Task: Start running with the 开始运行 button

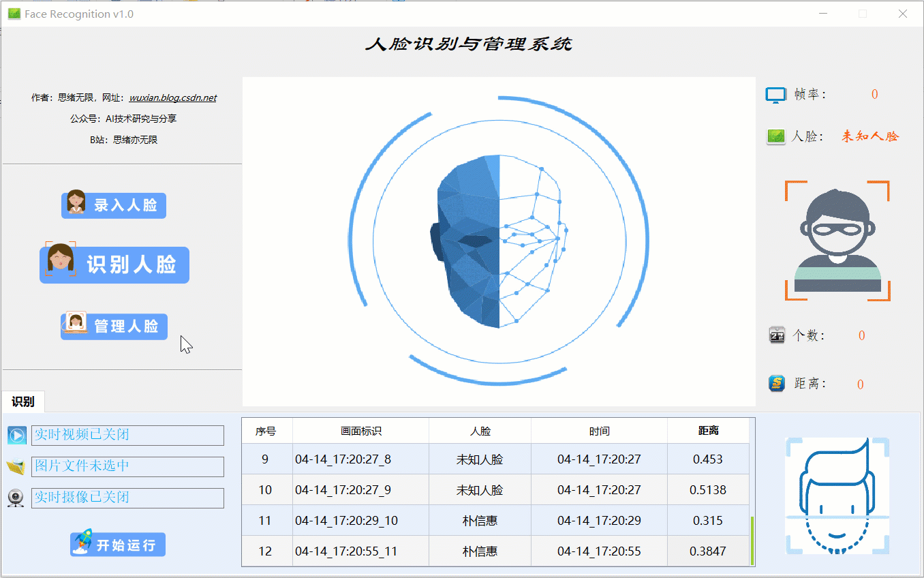Action: click(x=118, y=545)
